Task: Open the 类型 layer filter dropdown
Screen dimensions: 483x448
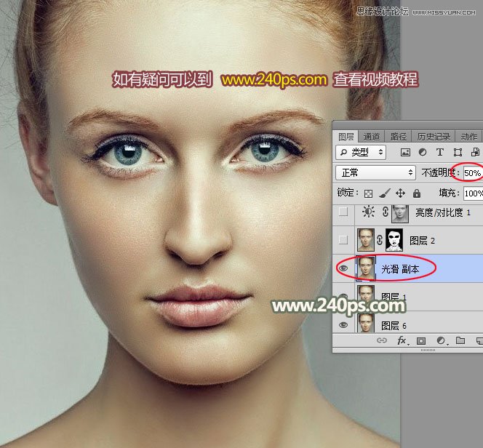Action: pyautogui.click(x=362, y=153)
